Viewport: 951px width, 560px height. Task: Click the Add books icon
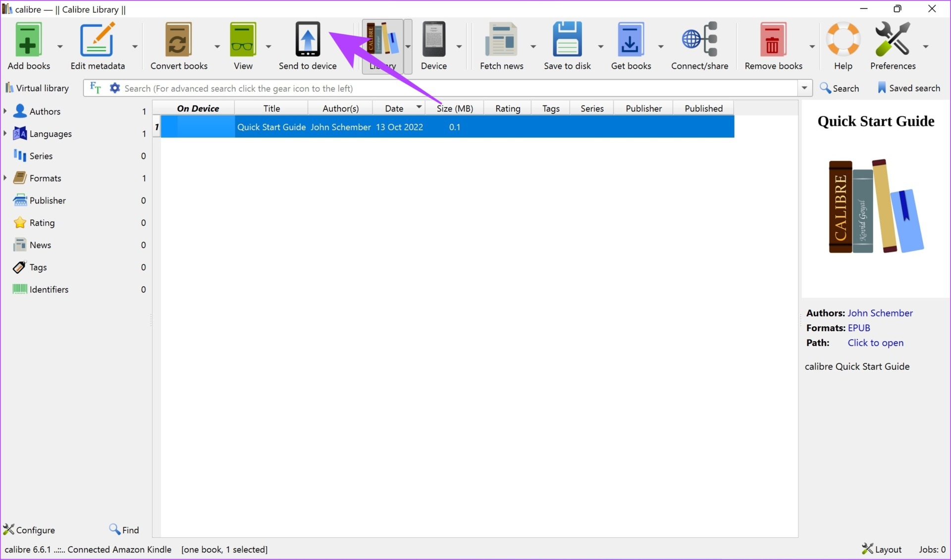(28, 40)
